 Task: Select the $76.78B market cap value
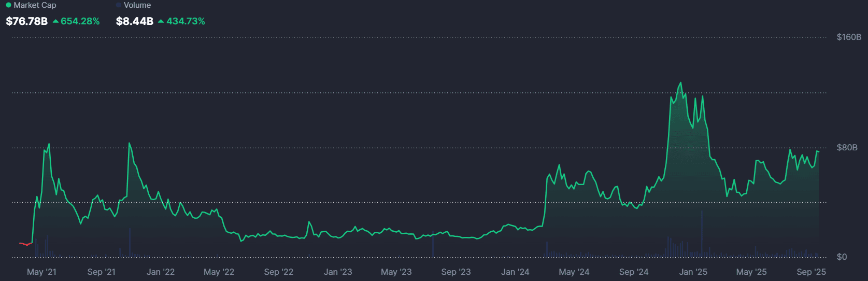(27, 21)
